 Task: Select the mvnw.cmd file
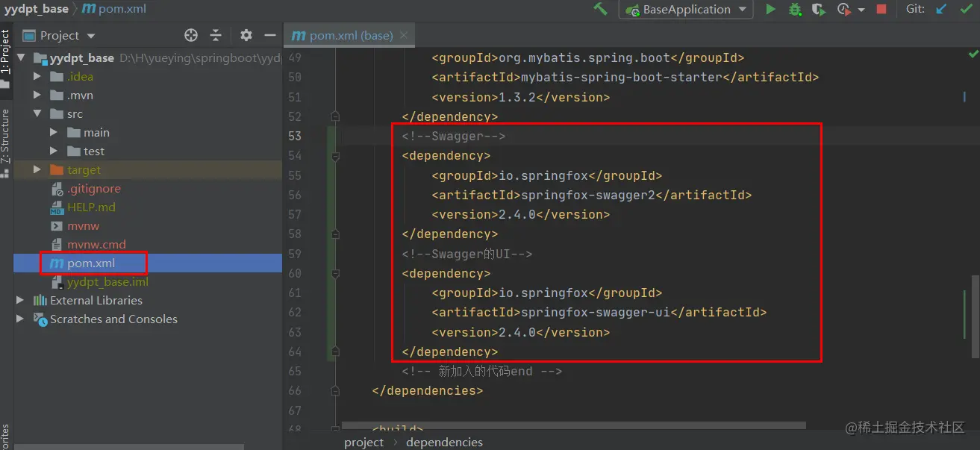click(96, 244)
